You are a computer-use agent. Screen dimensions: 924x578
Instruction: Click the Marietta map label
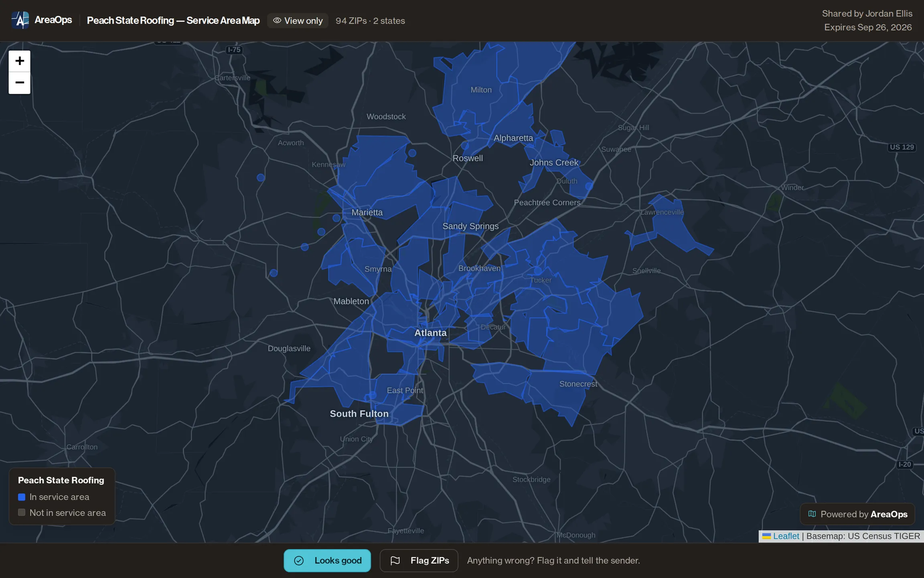click(367, 212)
